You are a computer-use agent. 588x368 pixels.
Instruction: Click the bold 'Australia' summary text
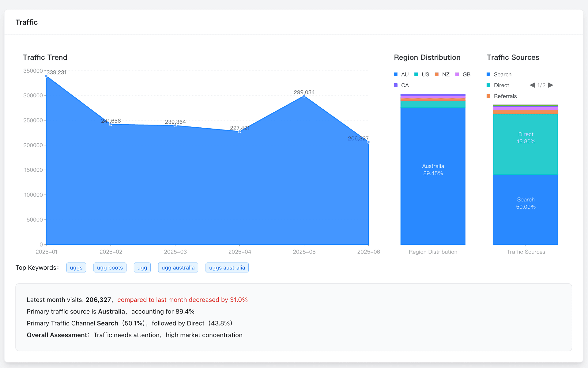(x=111, y=311)
